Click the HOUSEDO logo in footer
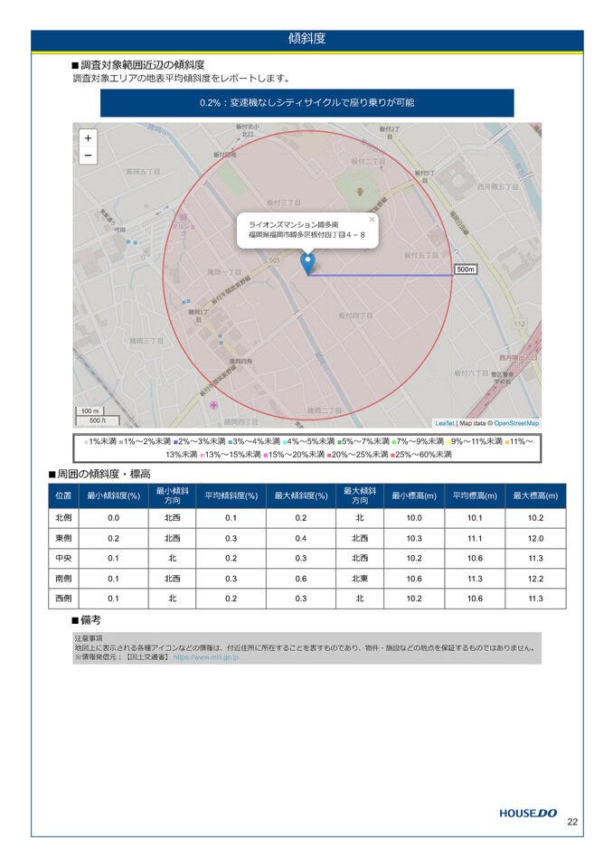The height and width of the screenshot is (868, 613). point(528,813)
